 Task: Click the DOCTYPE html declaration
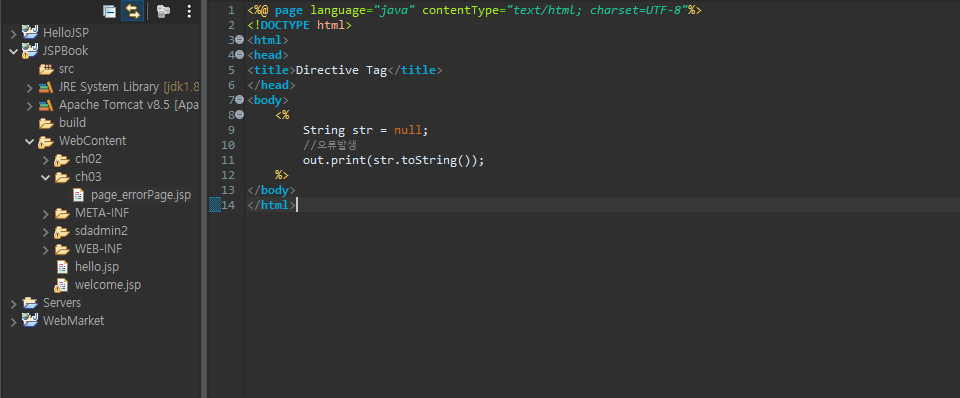point(299,26)
